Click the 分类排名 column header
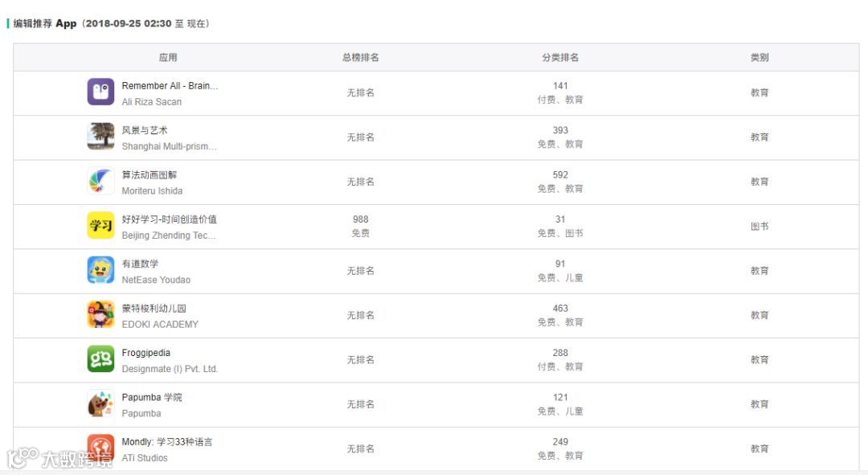The height and width of the screenshot is (475, 868). point(560,58)
